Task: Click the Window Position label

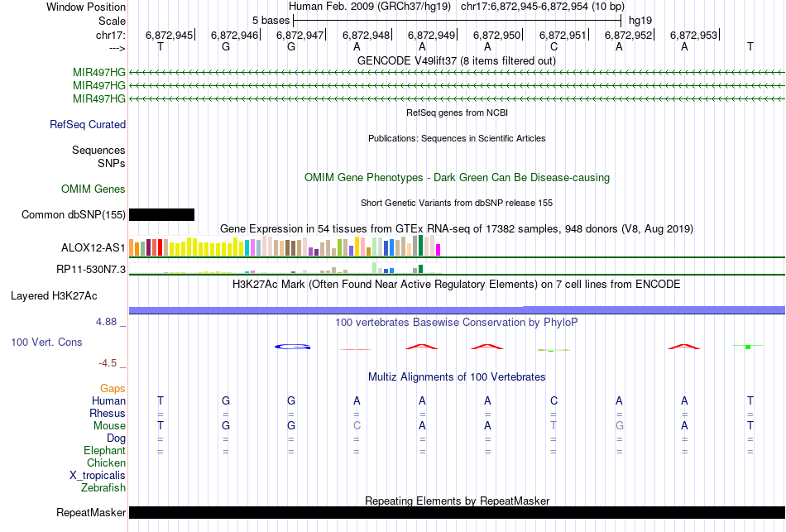Action: tap(86, 7)
